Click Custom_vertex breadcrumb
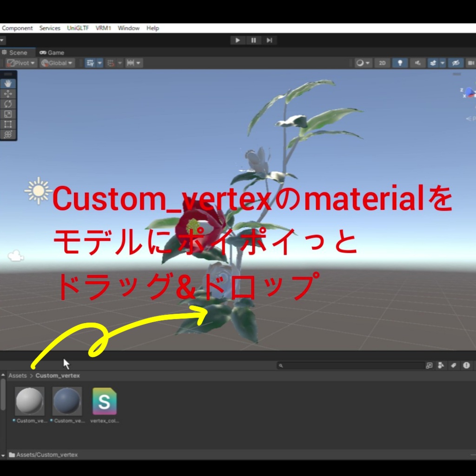This screenshot has width=476, height=476. click(58, 376)
